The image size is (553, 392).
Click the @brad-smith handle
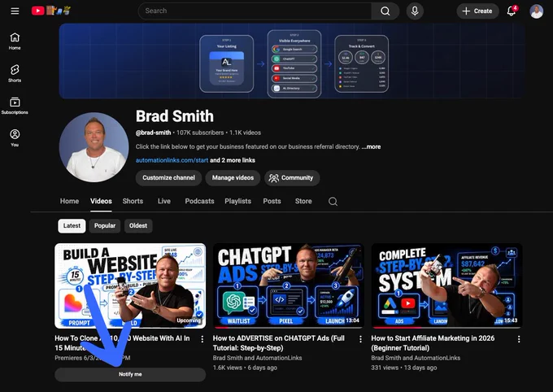click(154, 133)
